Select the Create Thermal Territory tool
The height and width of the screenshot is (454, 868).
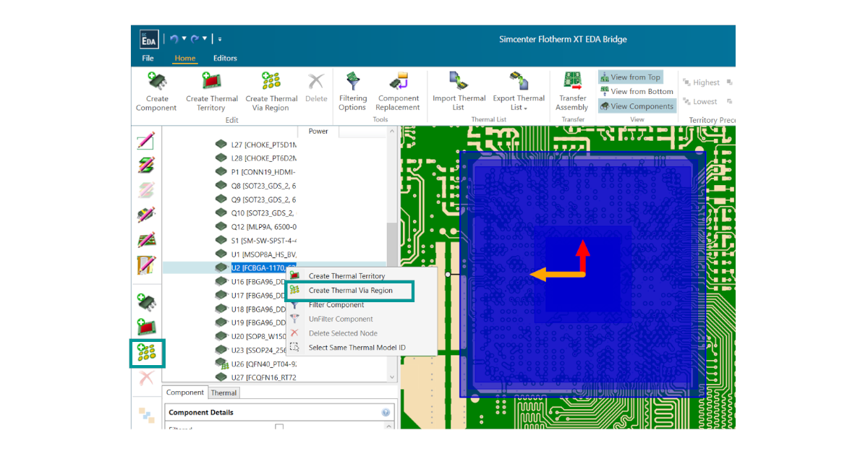point(211,93)
